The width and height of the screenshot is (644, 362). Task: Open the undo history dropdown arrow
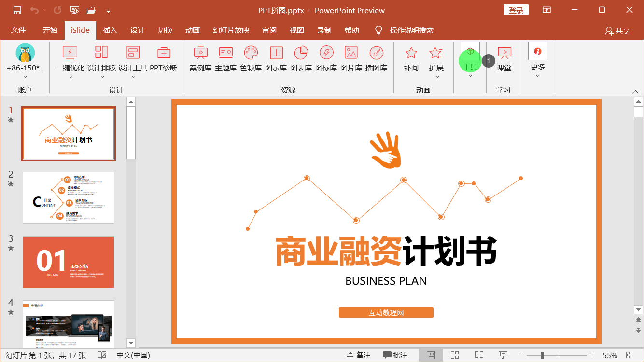(x=45, y=10)
